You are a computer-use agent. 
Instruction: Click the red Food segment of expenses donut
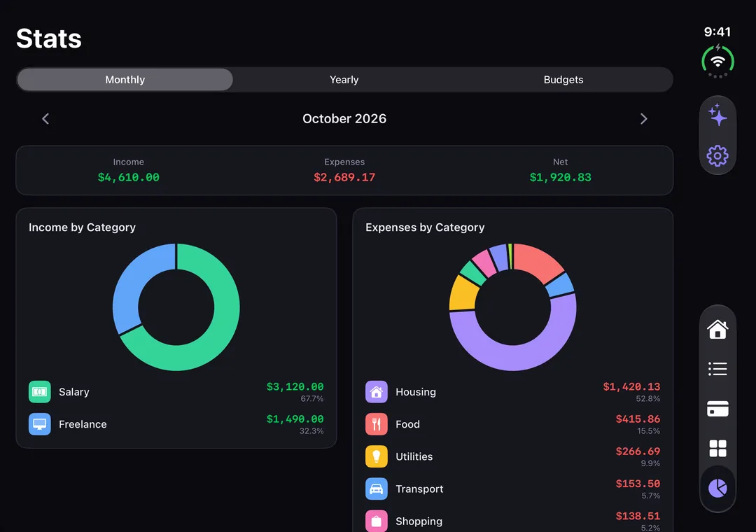539,263
